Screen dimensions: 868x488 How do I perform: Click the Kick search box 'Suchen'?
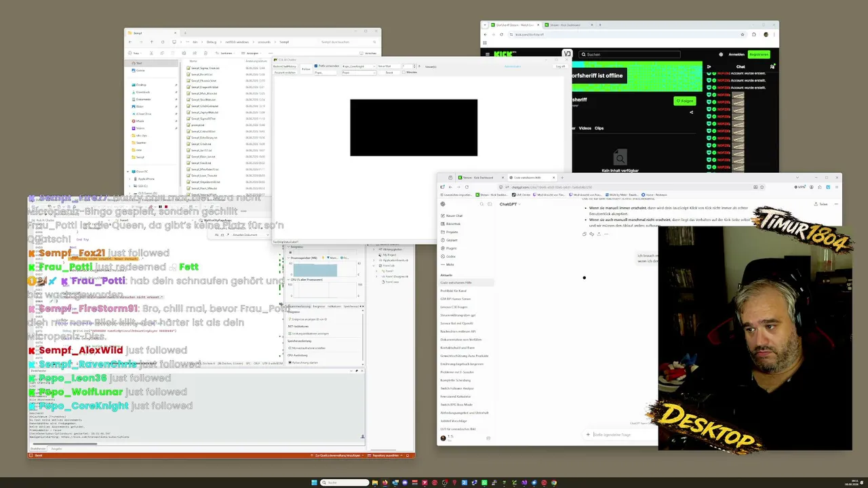click(x=631, y=54)
